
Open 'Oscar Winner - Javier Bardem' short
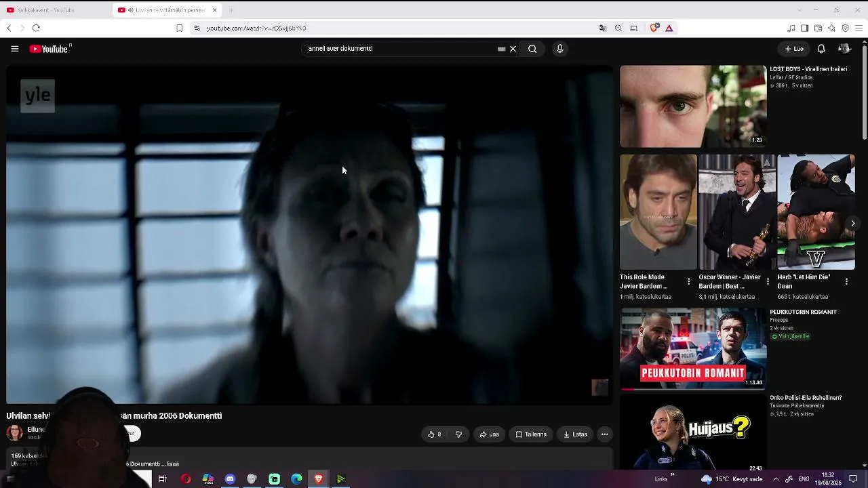737,212
